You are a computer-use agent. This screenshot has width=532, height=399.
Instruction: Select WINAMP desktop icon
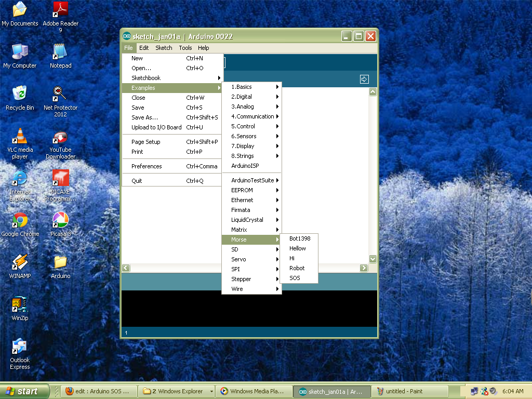[20, 267]
